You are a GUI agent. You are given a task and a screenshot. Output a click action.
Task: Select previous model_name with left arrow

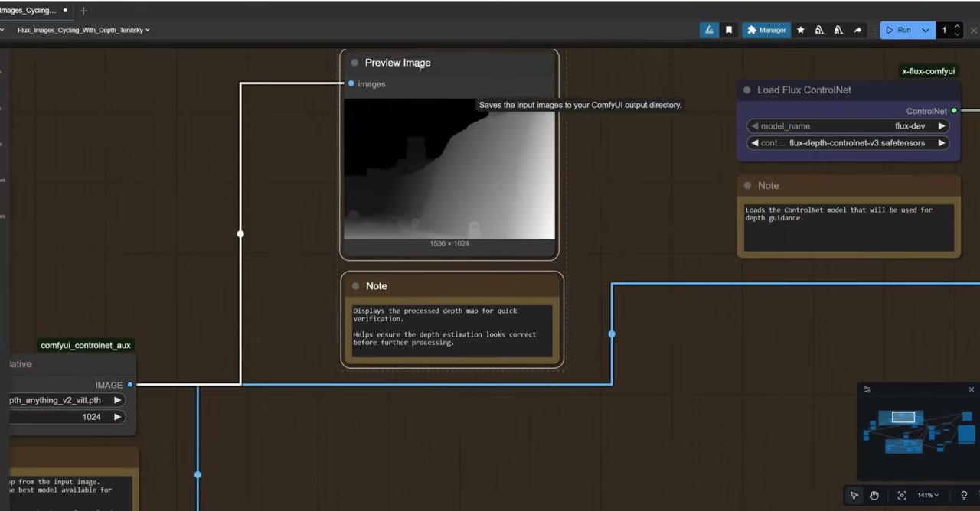pyautogui.click(x=754, y=126)
